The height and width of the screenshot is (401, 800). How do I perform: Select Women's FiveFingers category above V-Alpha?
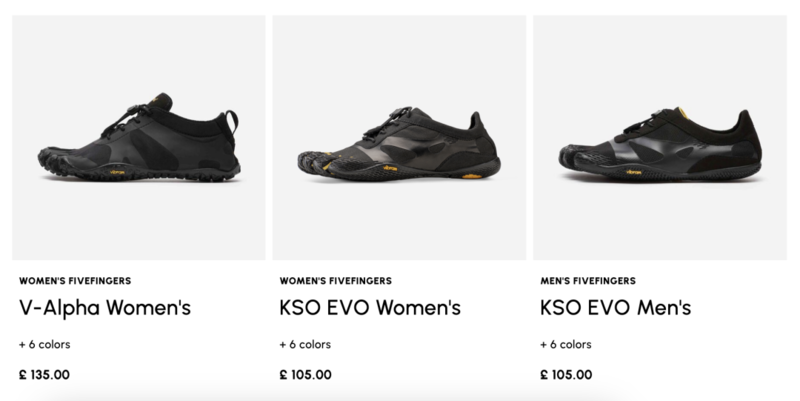[75, 281]
